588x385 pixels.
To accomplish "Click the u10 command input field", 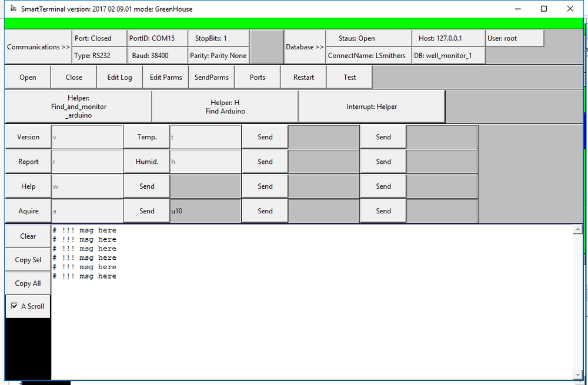I will point(205,210).
